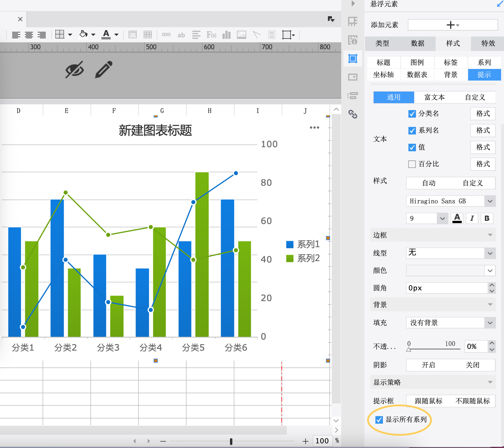Viewport: 504px width, 448px height.
Task: Switch to the 类型 tab
Action: click(382, 43)
